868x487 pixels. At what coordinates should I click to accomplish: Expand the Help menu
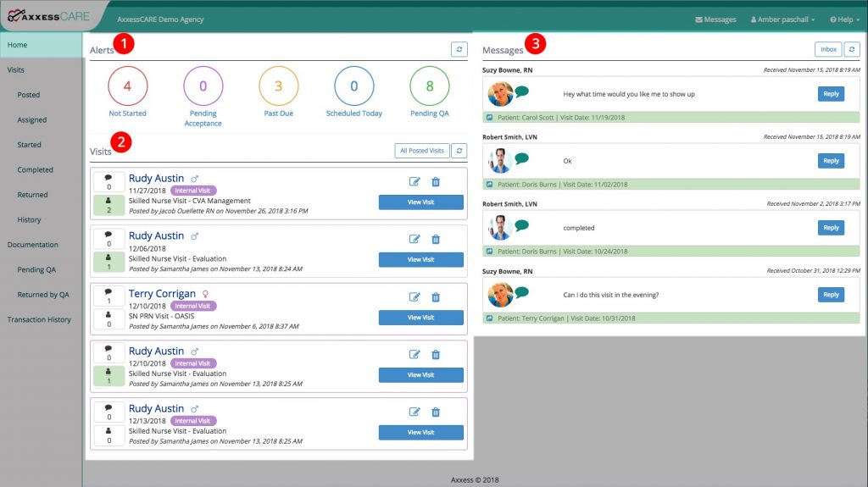(845, 19)
